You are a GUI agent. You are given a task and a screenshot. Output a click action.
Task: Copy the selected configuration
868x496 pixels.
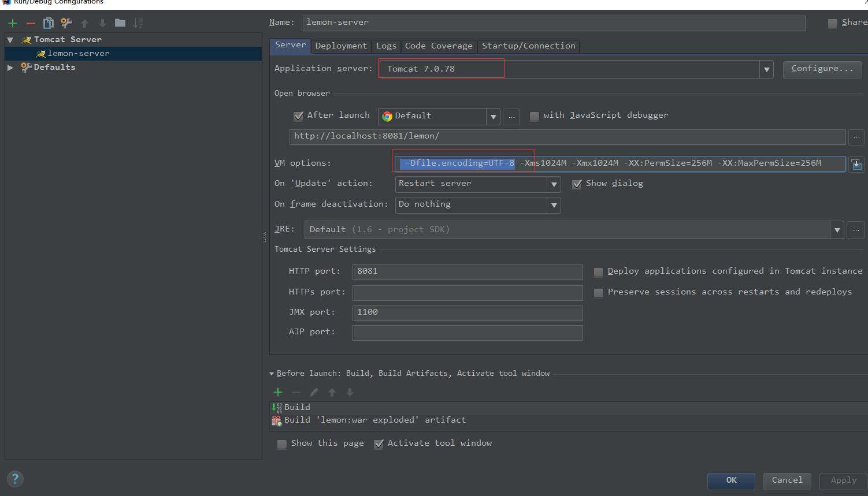click(48, 23)
